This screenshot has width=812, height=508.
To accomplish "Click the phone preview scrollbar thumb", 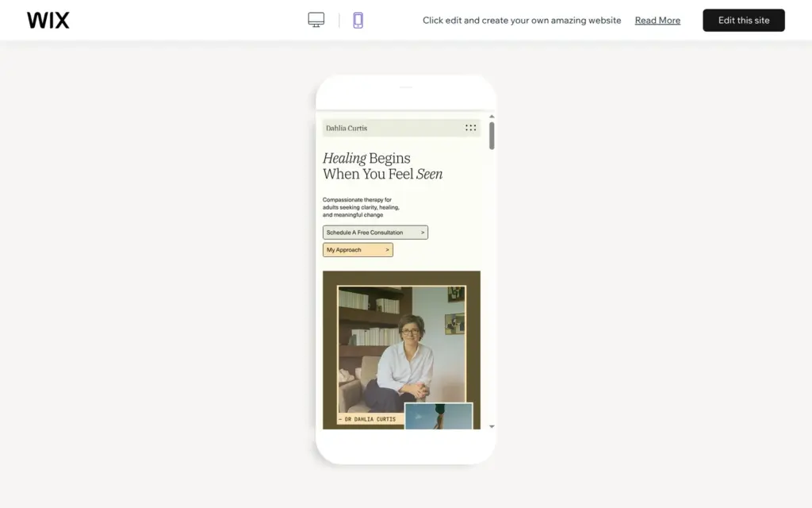I will click(492, 136).
